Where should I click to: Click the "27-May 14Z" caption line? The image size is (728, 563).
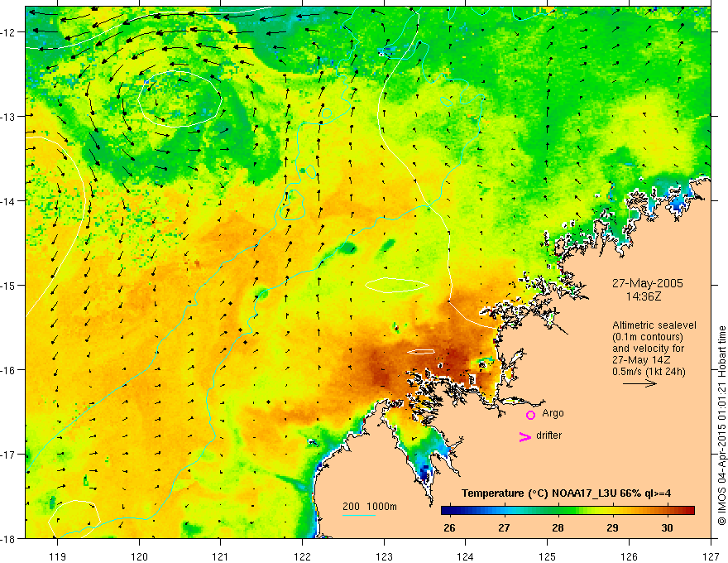pyautogui.click(x=642, y=360)
